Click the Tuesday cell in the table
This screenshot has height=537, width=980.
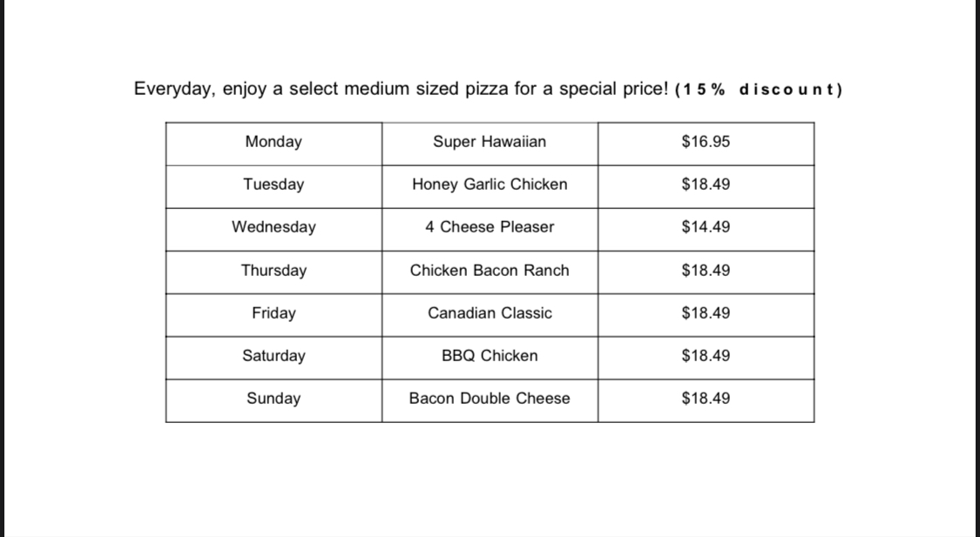pos(274,185)
